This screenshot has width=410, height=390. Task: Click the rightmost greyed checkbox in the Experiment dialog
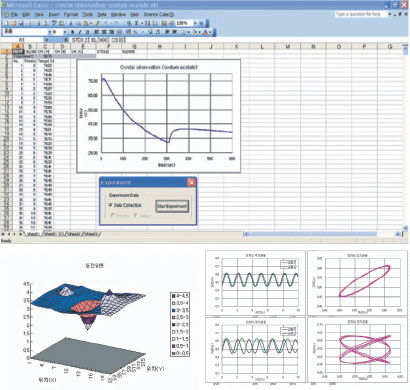pyautogui.click(x=136, y=216)
